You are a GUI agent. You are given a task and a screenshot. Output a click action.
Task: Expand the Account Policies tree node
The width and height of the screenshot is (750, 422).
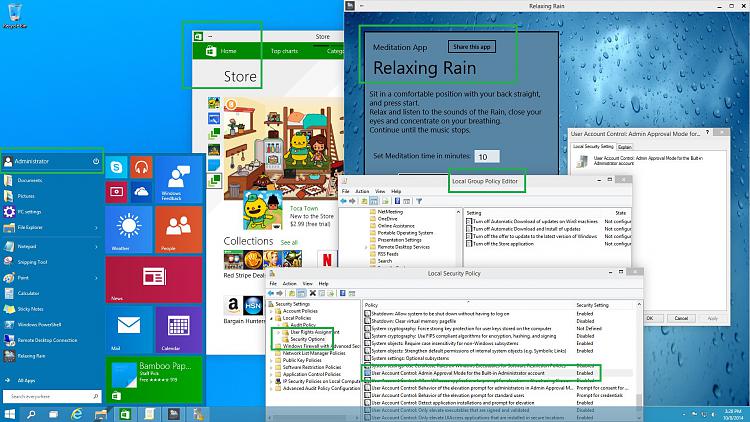point(271,311)
